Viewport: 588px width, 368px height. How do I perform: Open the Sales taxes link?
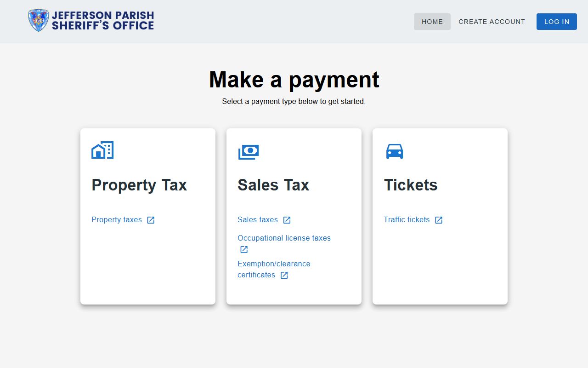tap(258, 219)
